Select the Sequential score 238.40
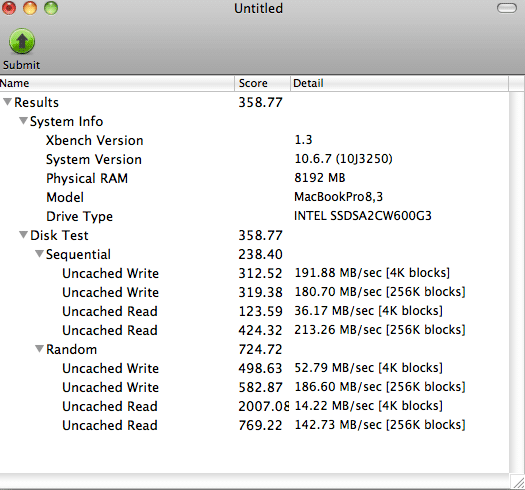This screenshot has width=525, height=490. click(260, 254)
